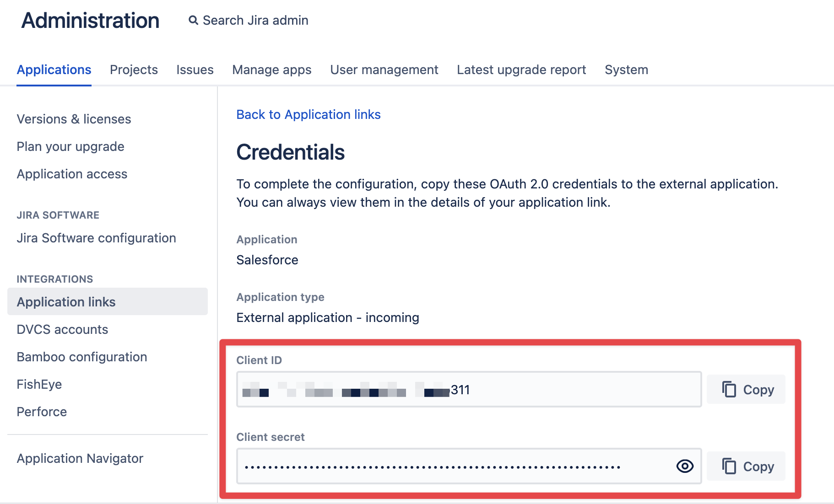Switch to the Projects tab
Image resolution: width=834 pixels, height=504 pixels.
pos(134,70)
